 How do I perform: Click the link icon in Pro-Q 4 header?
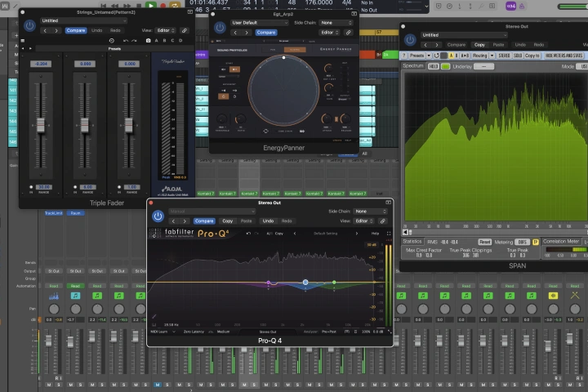click(382, 221)
